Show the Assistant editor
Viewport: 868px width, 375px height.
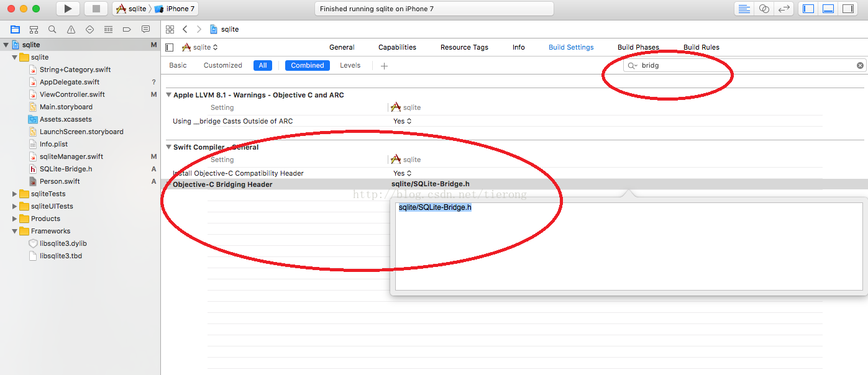click(x=764, y=9)
